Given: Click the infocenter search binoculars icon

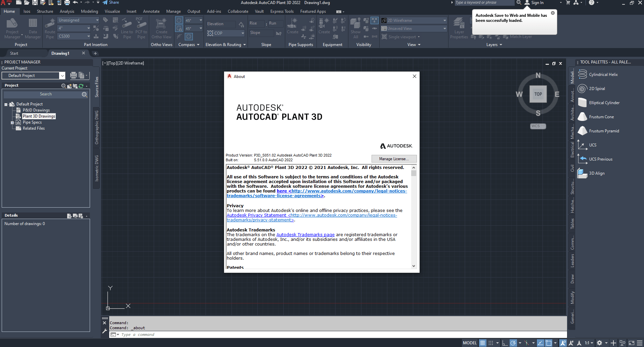Looking at the screenshot, I should point(519,3).
